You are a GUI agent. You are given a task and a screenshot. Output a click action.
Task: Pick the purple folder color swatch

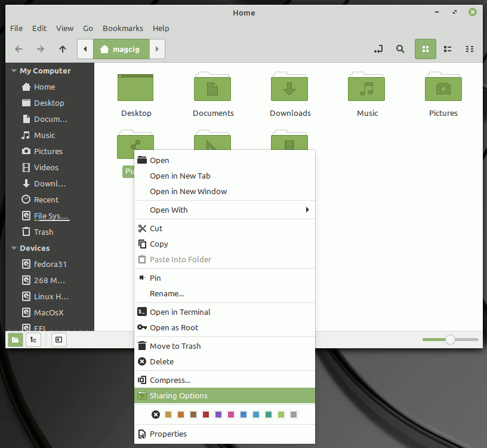(x=218, y=415)
